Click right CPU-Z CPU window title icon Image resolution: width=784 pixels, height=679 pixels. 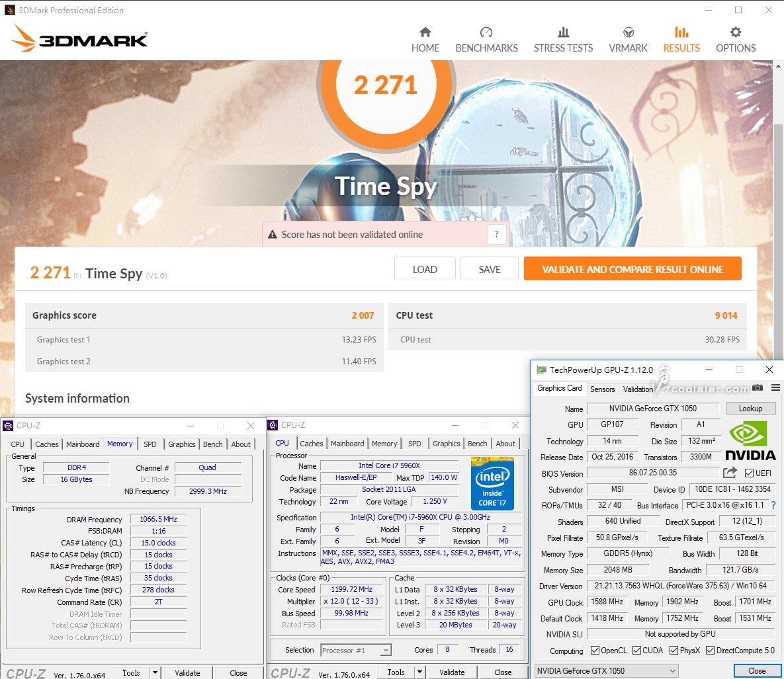[x=273, y=425]
